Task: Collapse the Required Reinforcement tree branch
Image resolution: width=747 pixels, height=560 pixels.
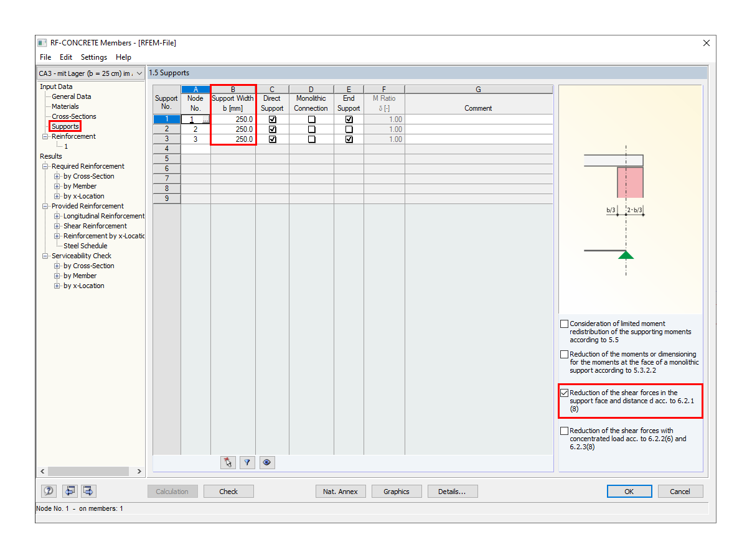Action: point(44,166)
